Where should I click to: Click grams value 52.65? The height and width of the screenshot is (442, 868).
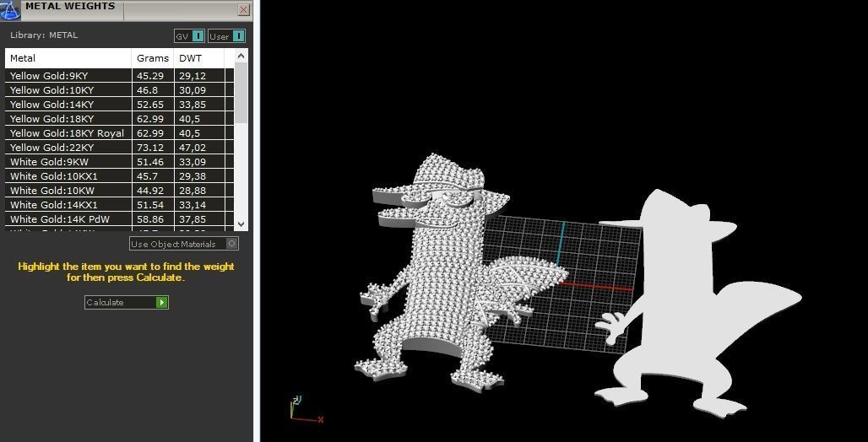[150, 105]
